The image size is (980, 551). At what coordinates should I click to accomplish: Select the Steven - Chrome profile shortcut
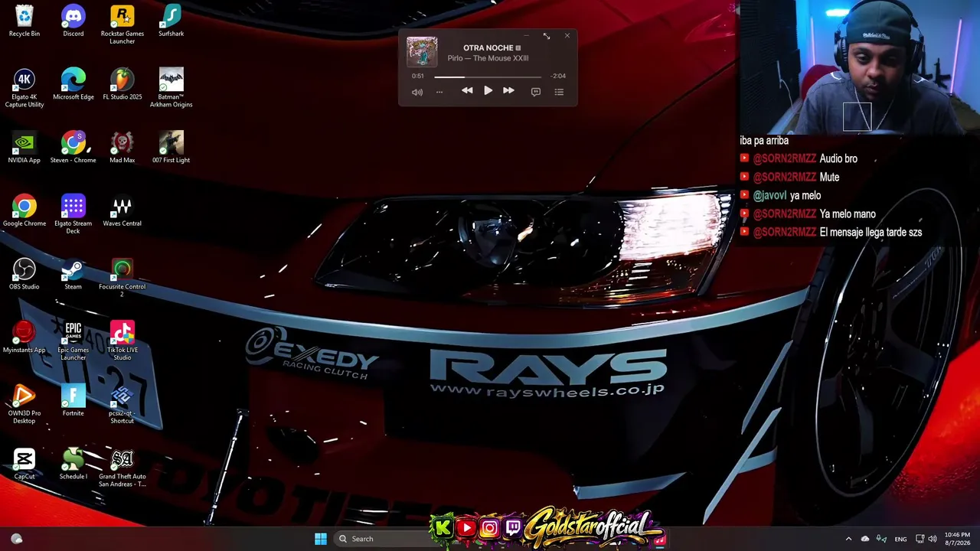click(x=73, y=148)
